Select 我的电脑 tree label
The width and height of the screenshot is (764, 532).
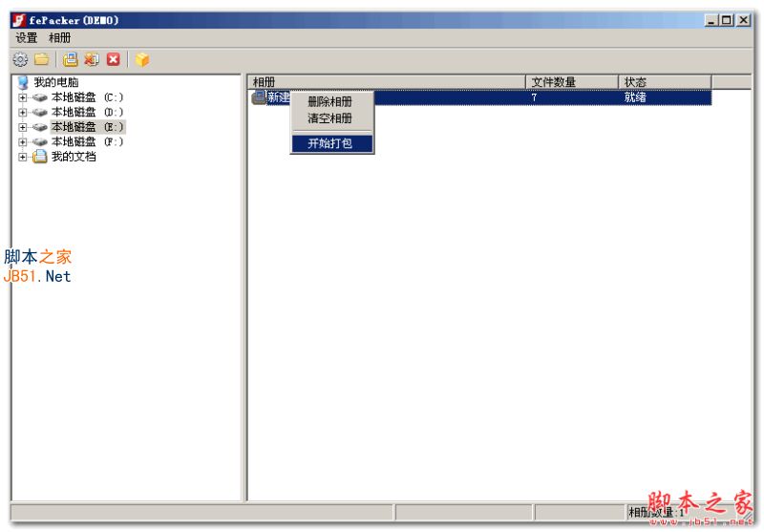tap(56, 82)
